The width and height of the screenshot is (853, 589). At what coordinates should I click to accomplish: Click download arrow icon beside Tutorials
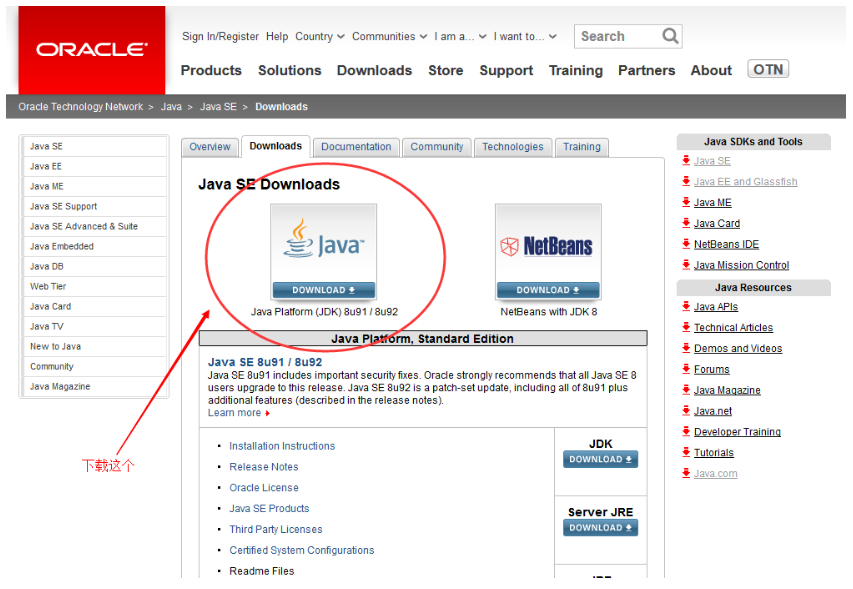[686, 452]
